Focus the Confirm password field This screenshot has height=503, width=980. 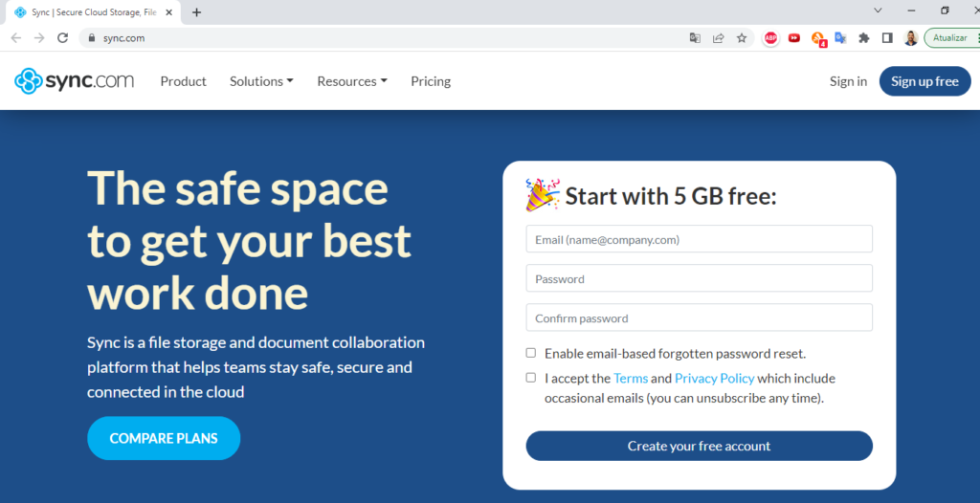(700, 318)
